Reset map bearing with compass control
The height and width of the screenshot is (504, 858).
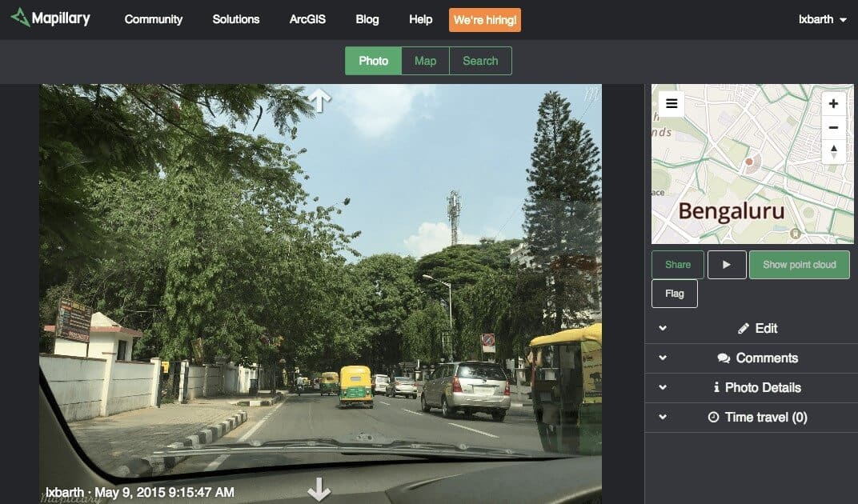pyautogui.click(x=833, y=151)
